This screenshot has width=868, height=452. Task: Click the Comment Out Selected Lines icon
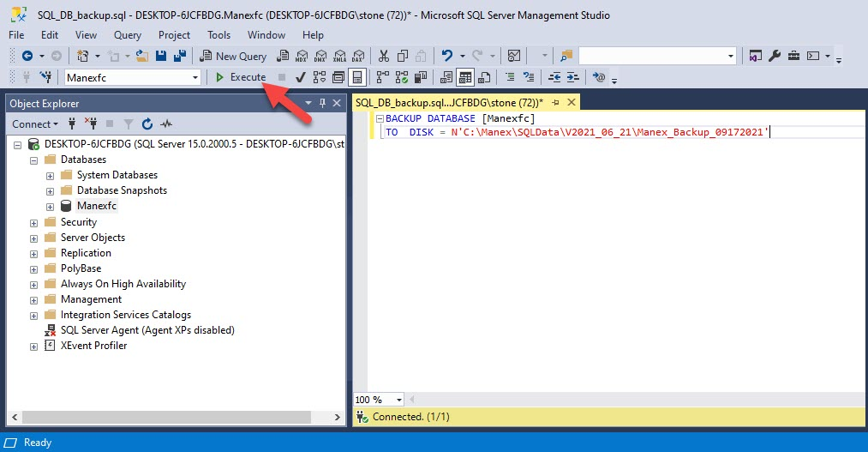point(510,77)
